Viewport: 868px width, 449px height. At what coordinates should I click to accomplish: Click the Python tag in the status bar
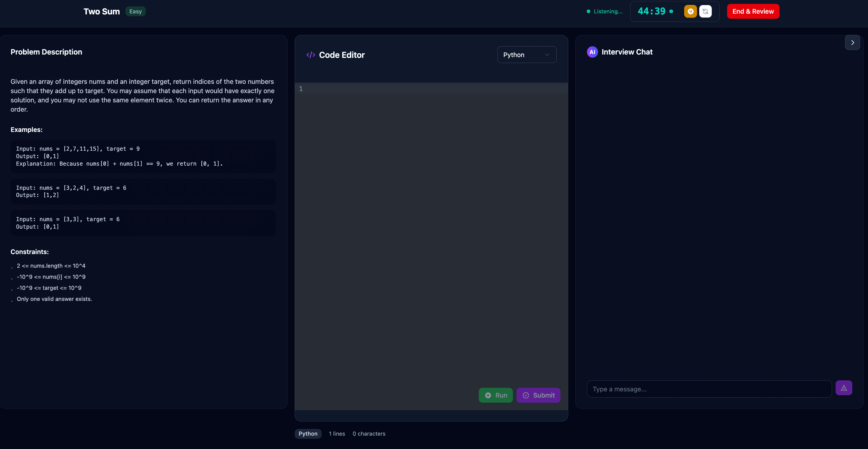308,434
